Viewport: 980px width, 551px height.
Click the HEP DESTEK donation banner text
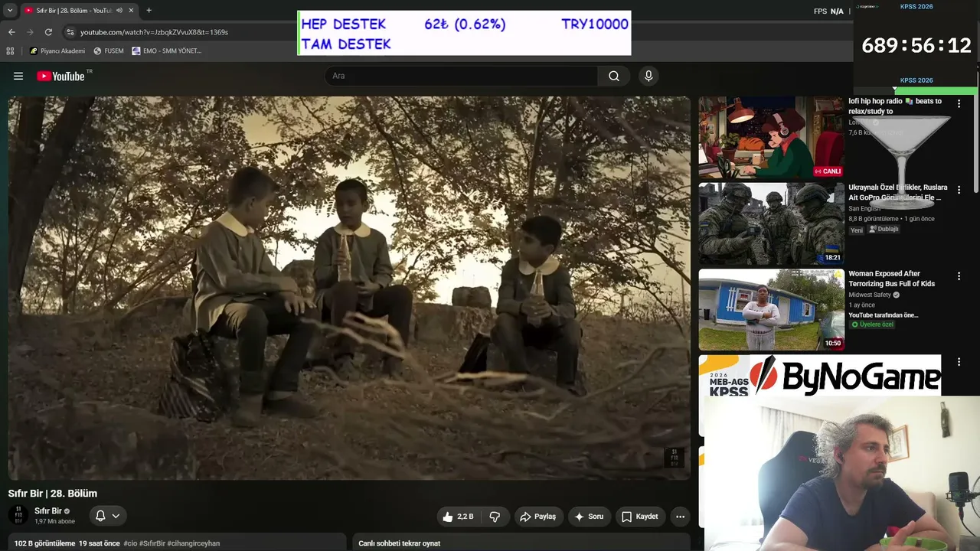click(344, 24)
